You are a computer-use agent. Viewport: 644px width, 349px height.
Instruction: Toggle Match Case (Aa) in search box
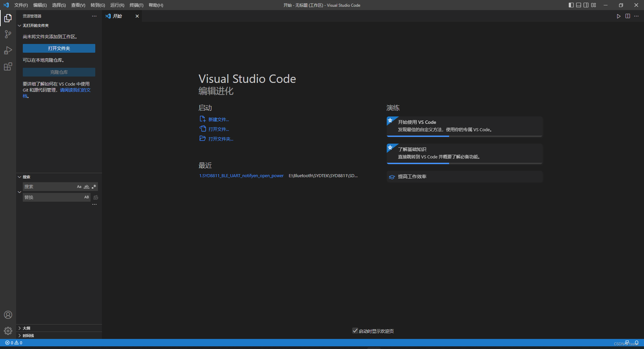(79, 187)
